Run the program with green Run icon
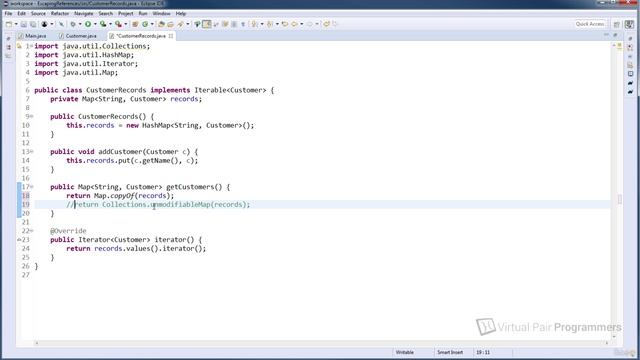The width and height of the screenshot is (640, 360). [88, 24]
